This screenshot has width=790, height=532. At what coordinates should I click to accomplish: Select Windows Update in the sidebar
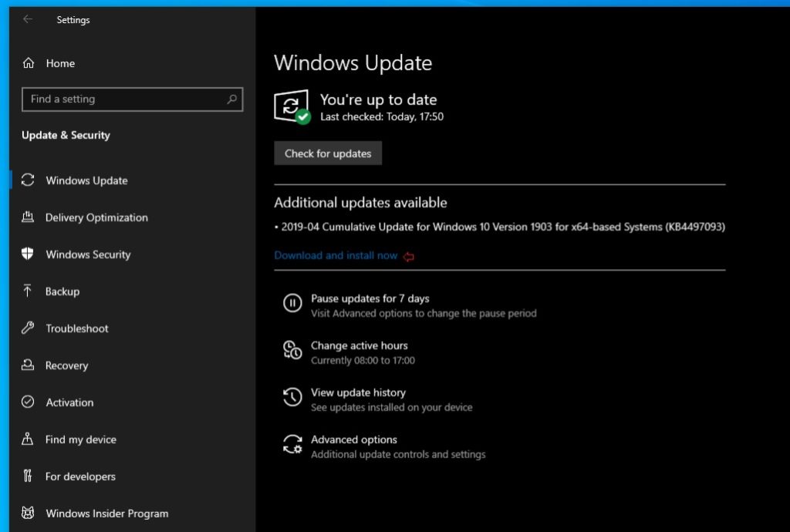[86, 180]
